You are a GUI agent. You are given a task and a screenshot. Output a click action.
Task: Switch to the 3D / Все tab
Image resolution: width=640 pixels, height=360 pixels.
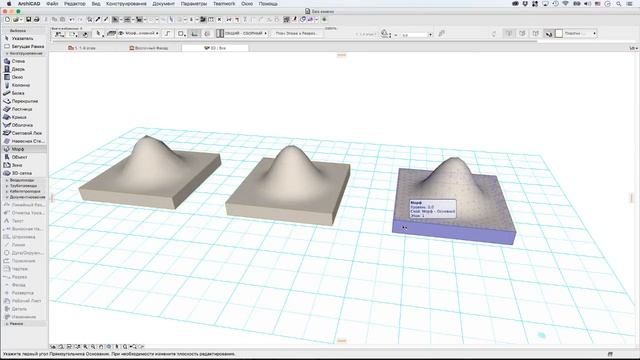(215, 48)
